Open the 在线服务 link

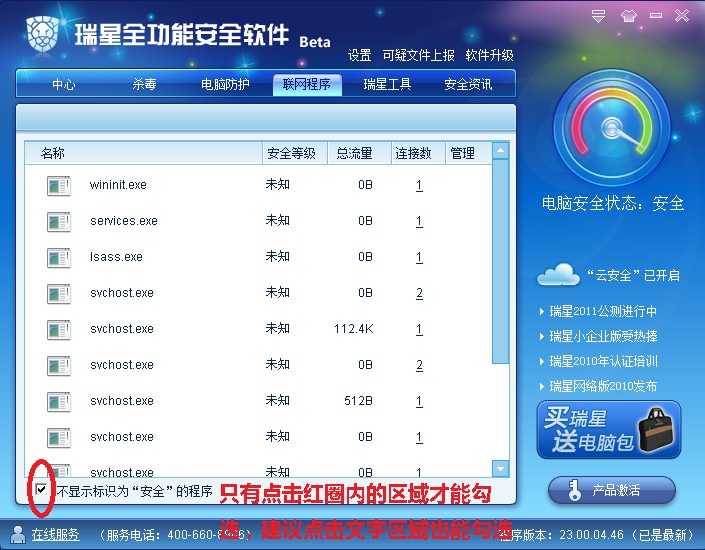[56, 534]
